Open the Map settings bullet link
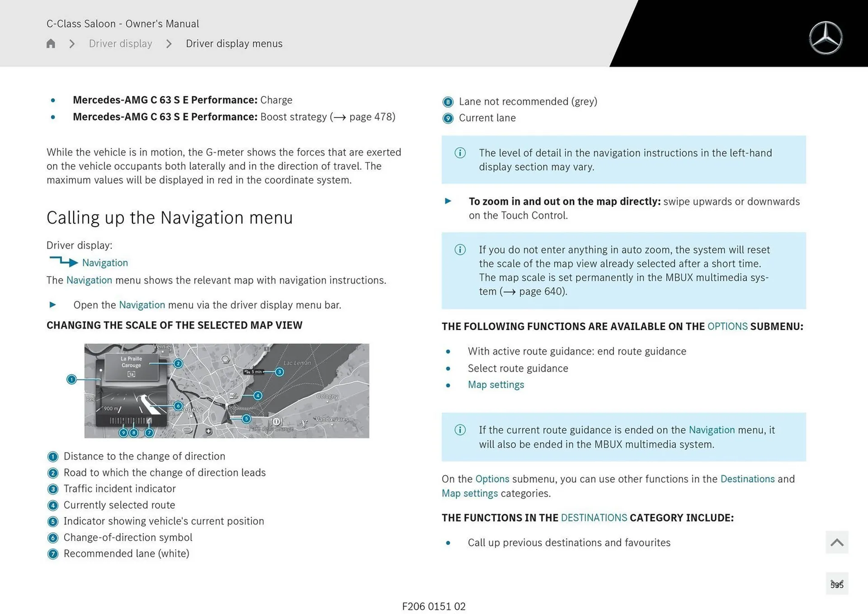 (x=495, y=385)
